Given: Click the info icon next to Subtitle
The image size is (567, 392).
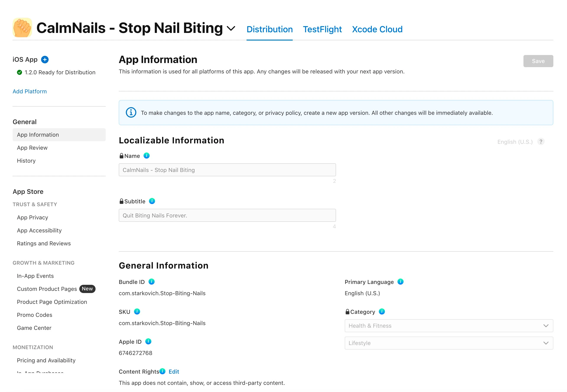Looking at the screenshot, I should tap(152, 201).
